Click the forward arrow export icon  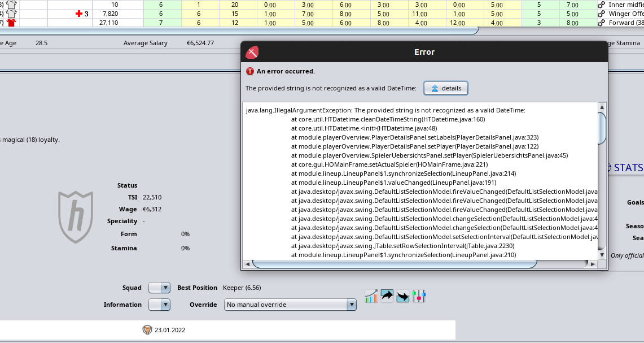tap(387, 296)
